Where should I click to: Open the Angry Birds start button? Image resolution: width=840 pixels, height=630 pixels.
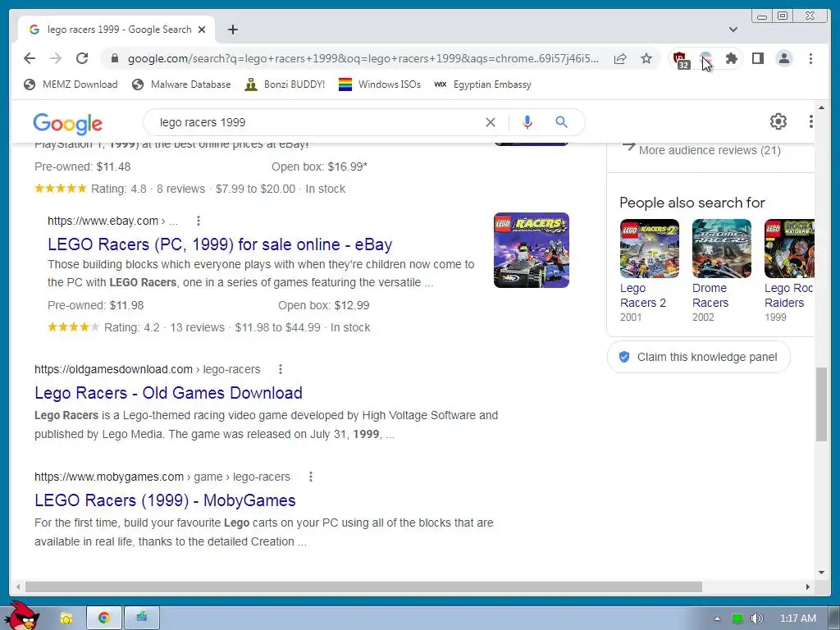22,616
